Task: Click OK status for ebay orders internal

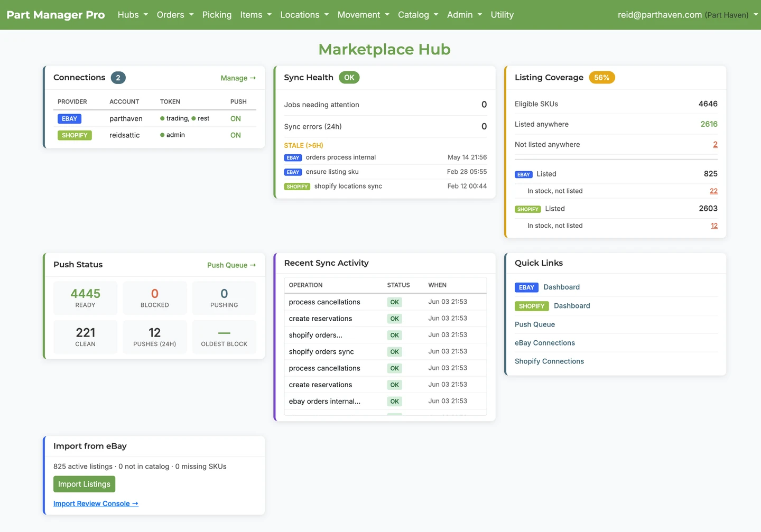Action: pyautogui.click(x=394, y=402)
